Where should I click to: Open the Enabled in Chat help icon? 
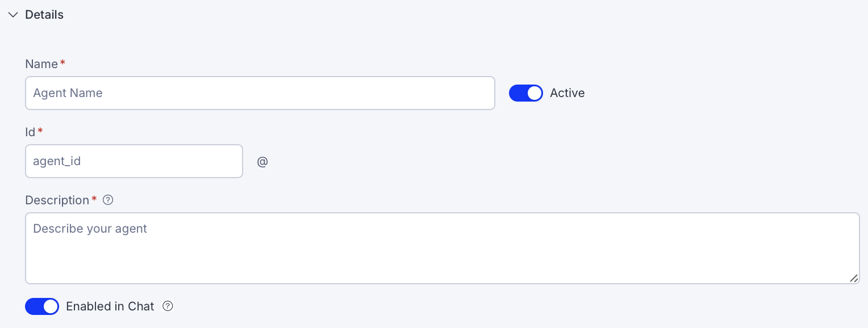point(168,306)
